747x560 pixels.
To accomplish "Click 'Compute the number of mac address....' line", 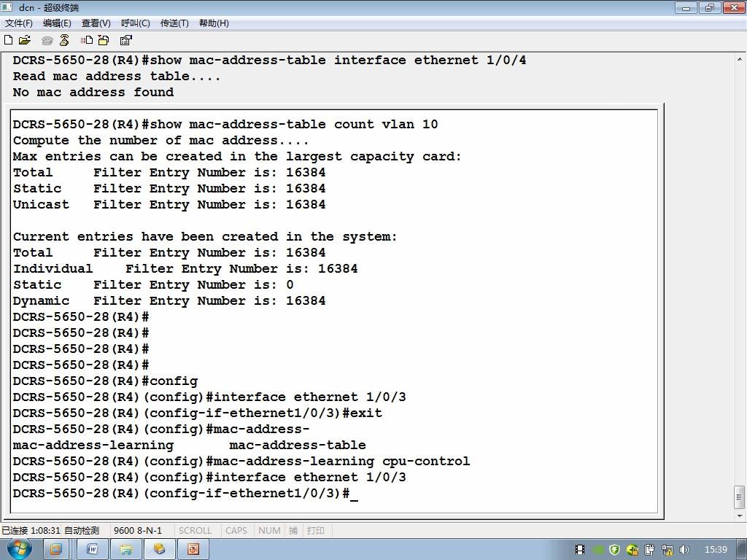I will (160, 141).
